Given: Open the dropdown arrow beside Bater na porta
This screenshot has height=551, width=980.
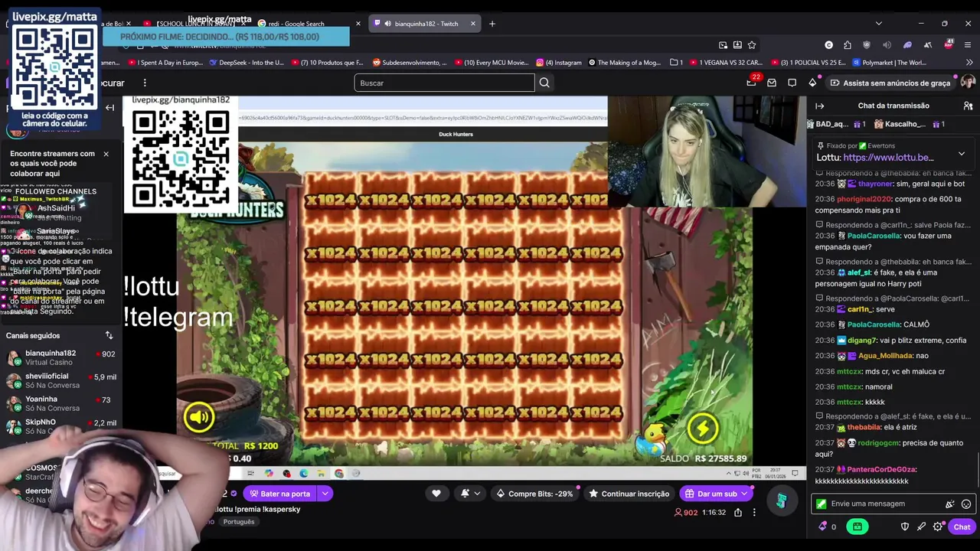Looking at the screenshot, I should click(325, 494).
